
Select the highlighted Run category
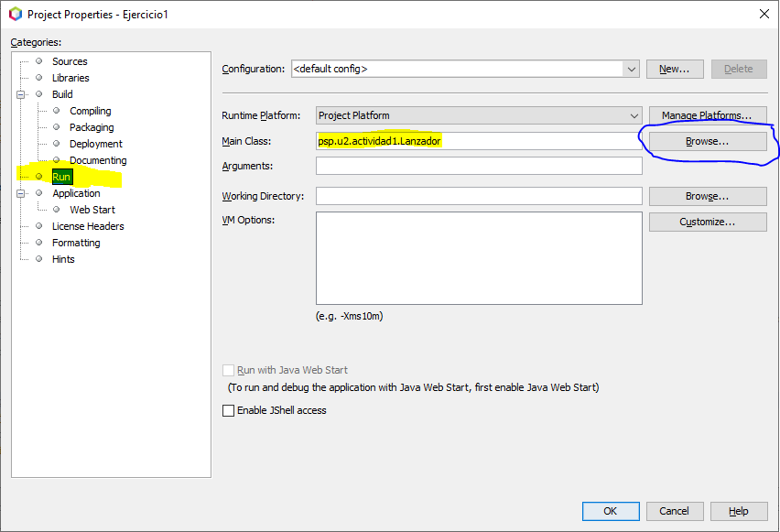tap(62, 176)
